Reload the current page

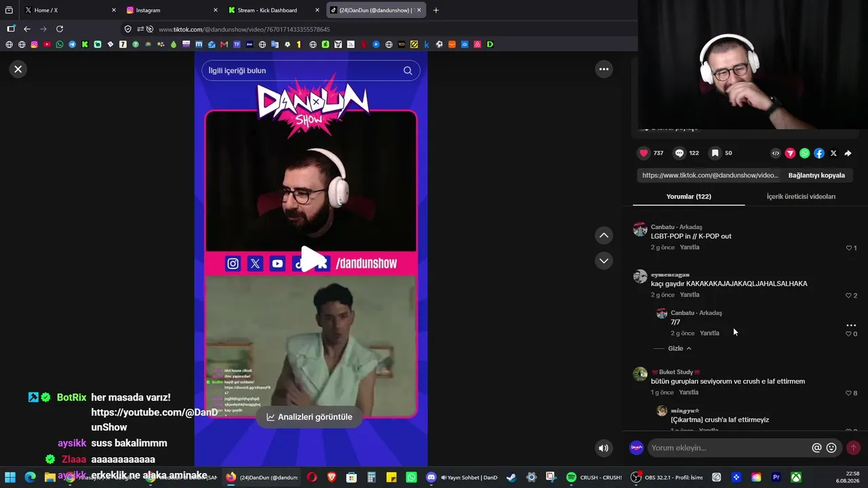(60, 28)
